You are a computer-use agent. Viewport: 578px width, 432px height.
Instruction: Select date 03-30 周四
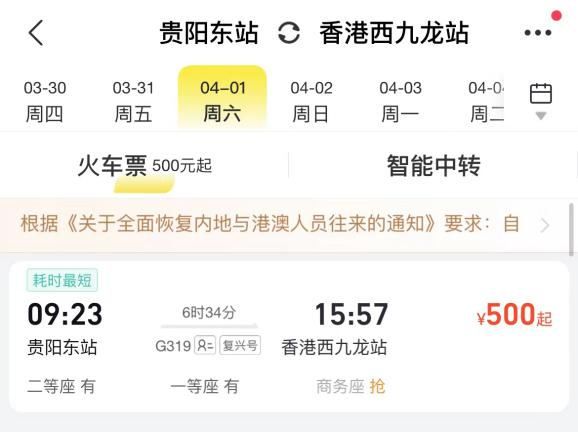click(x=45, y=101)
